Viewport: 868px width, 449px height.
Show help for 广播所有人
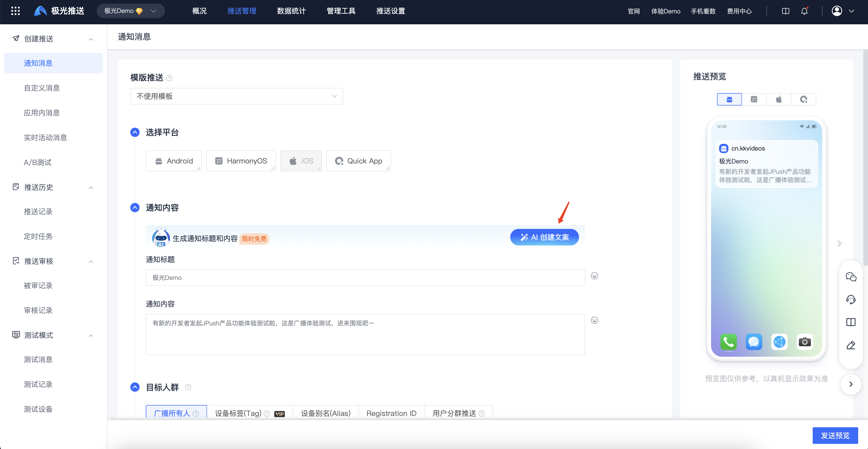196,414
